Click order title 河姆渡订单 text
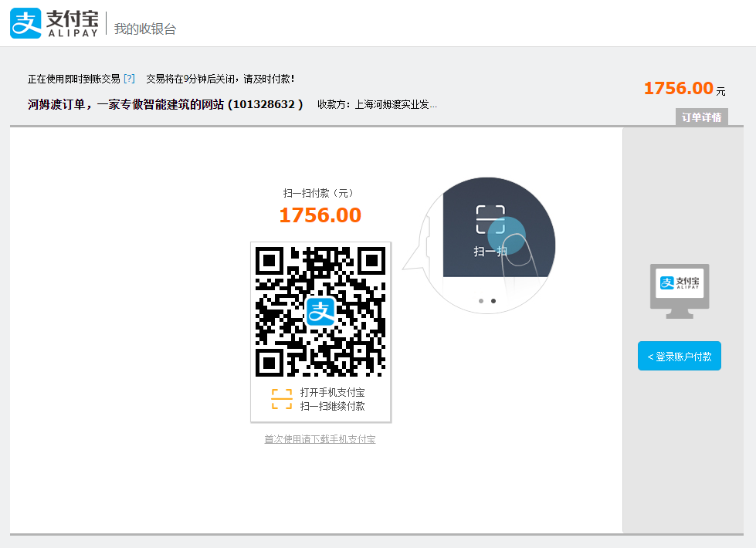Screen dimensions: 756x548 165,105
